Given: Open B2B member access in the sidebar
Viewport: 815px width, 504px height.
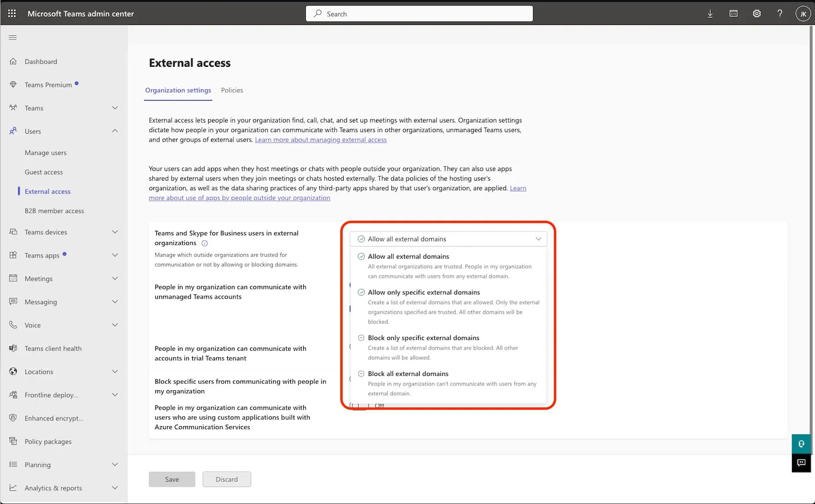Looking at the screenshot, I should point(54,211).
